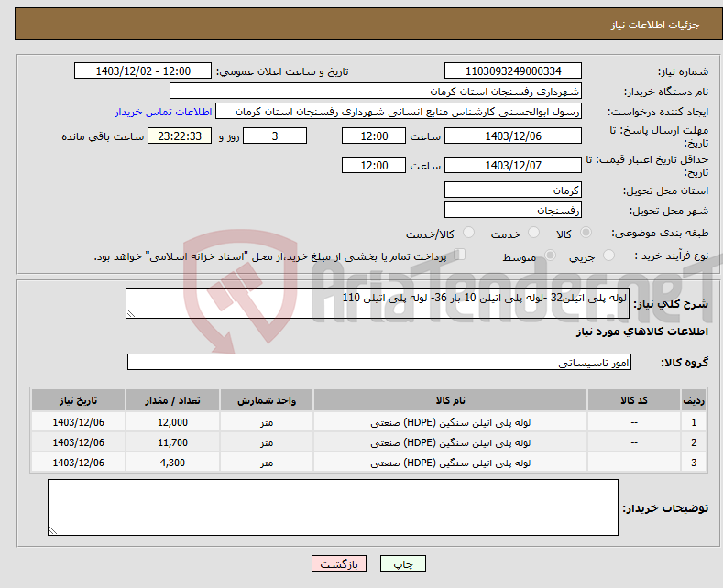723x588 pixels.
Task: Click the remaining time 23:22:33 field
Action: click(x=180, y=136)
